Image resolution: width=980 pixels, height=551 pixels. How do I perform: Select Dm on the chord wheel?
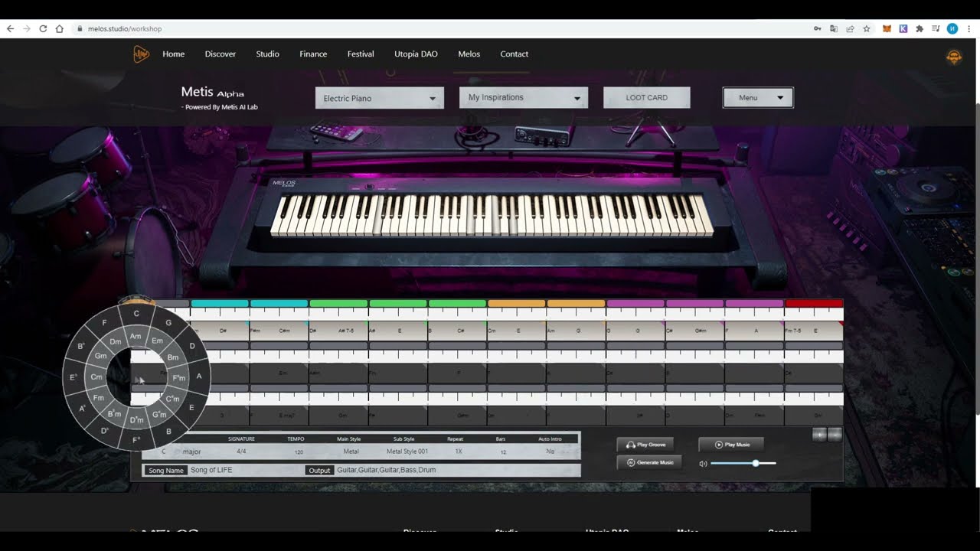116,342
